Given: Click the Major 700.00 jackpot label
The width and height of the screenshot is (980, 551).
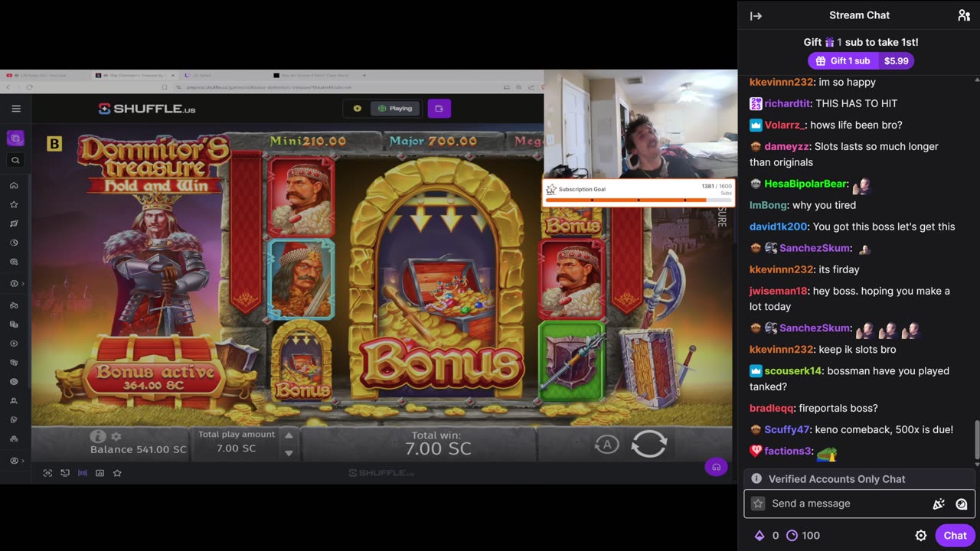Looking at the screenshot, I should pos(433,141).
